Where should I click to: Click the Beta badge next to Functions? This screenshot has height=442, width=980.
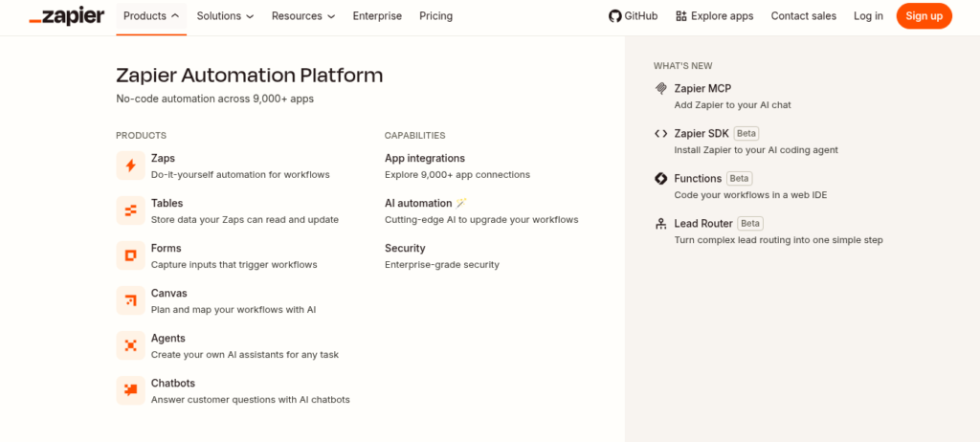click(x=740, y=178)
